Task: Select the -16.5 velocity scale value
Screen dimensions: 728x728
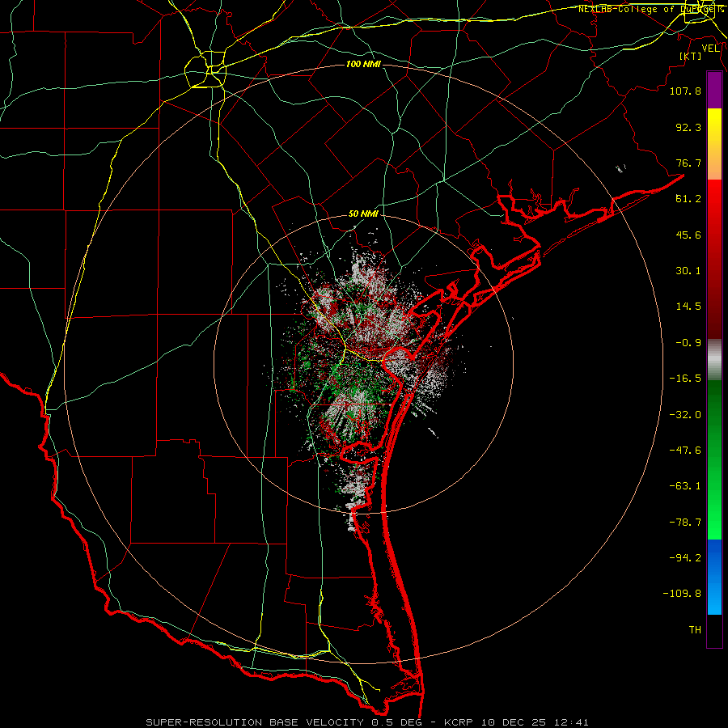Action: (685, 379)
